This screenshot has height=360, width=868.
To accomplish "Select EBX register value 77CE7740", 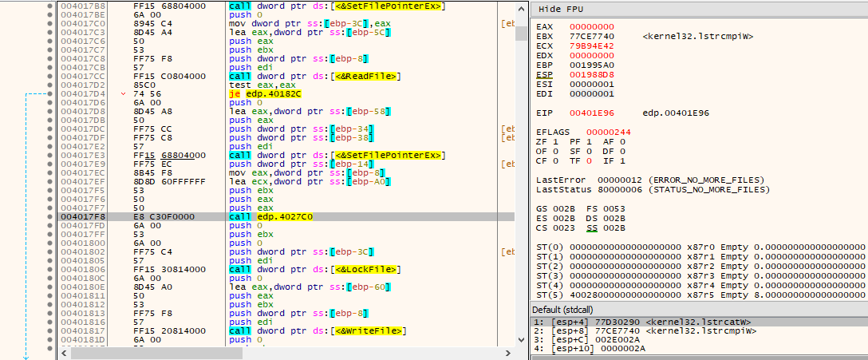I will tap(591, 36).
